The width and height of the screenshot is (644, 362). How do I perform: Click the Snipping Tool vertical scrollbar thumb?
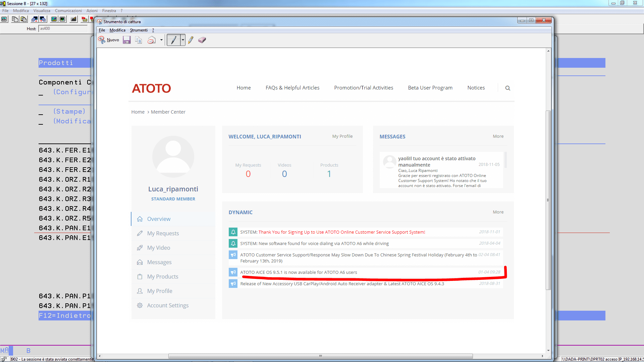548,200
